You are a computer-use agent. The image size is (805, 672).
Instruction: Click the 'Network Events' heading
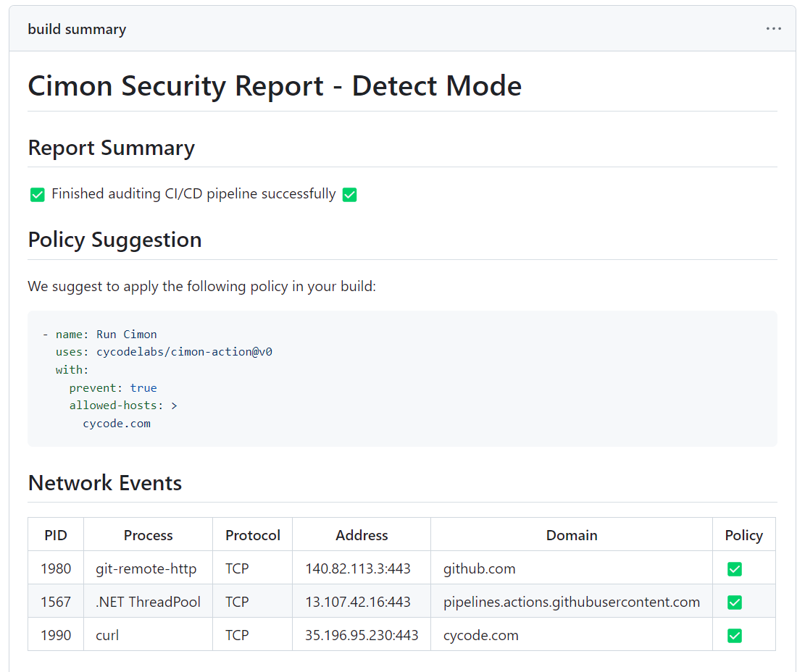104,483
